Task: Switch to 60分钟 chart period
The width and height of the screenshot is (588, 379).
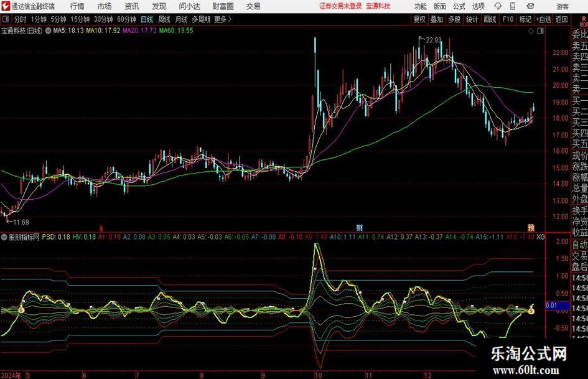Action: pos(127,19)
